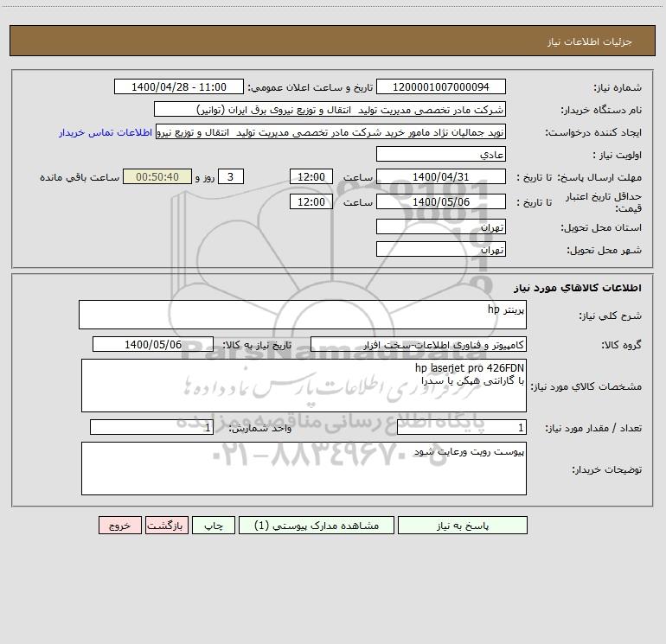This screenshot has height=644, width=666.
Task: Click the خروج exit button
Action: point(119,525)
